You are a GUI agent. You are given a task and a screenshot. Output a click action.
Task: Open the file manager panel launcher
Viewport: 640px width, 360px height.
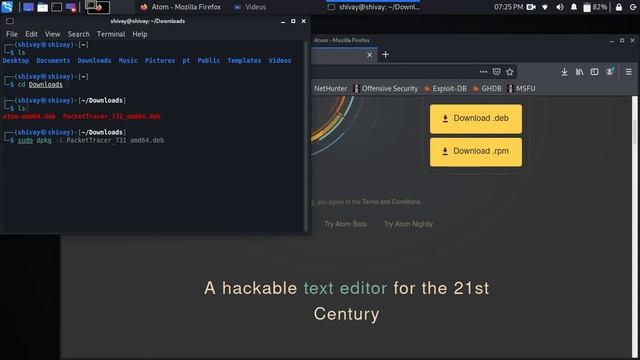[42, 7]
